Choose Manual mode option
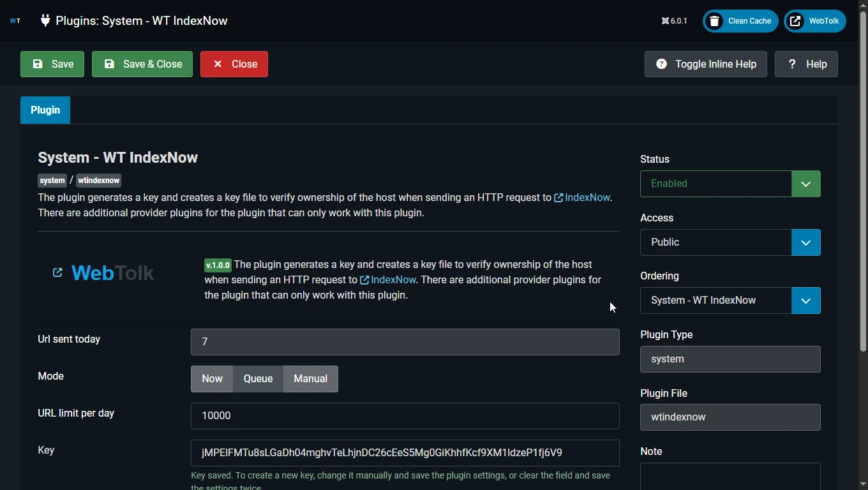This screenshot has height=490, width=868. (310, 378)
